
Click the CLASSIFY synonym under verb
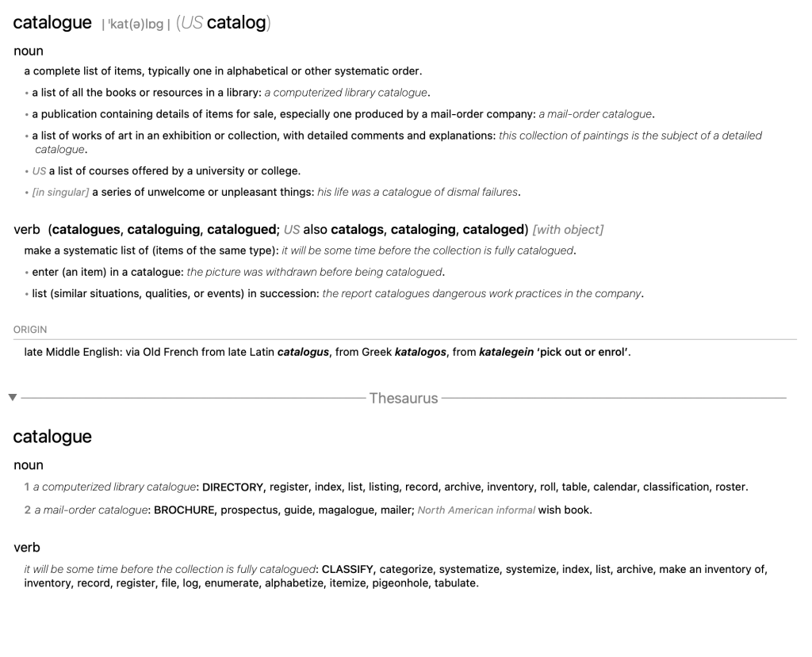click(347, 570)
